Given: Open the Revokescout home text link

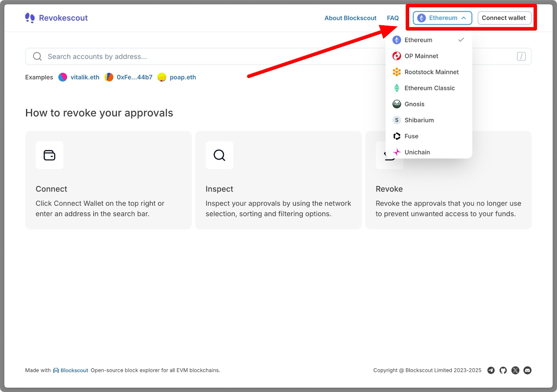Looking at the screenshot, I should 63,18.
